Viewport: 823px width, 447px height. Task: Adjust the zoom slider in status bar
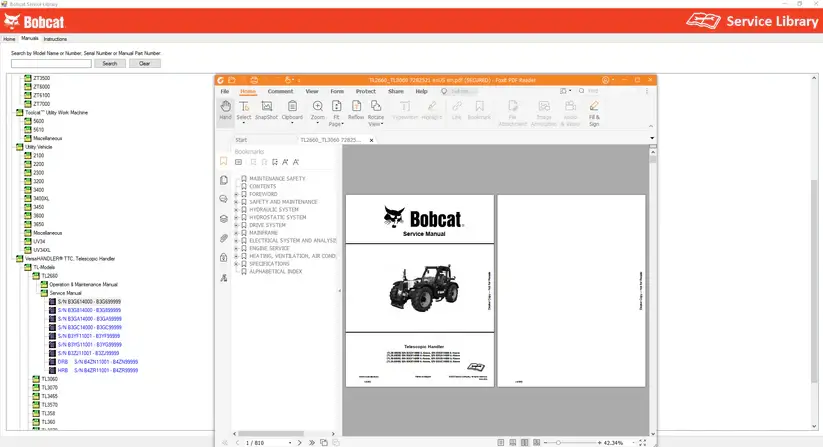557,442
